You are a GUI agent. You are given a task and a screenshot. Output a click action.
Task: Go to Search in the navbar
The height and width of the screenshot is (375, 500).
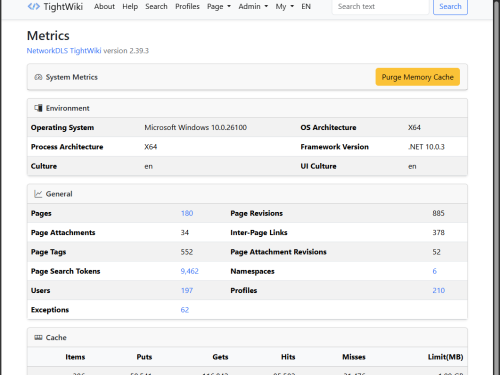(x=156, y=6)
